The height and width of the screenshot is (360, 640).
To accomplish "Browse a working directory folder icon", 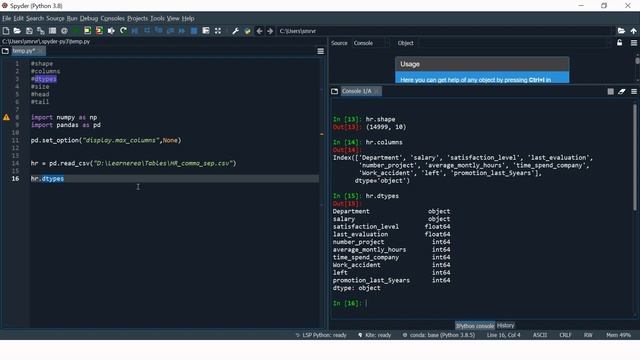I will point(621,31).
